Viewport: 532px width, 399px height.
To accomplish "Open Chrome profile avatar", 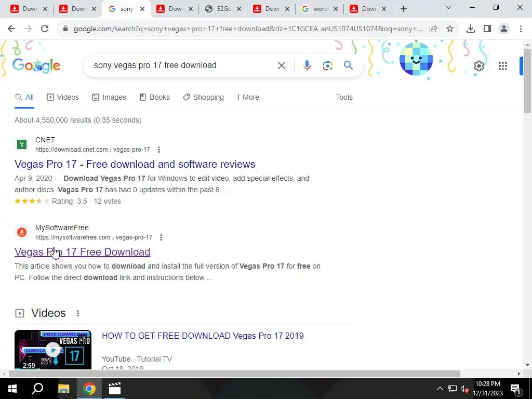I will [x=504, y=29].
